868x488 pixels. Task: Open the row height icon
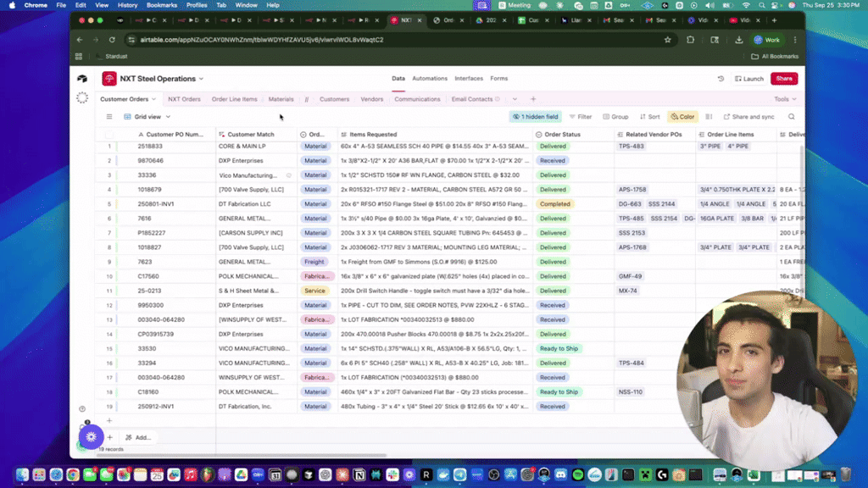[709, 117]
